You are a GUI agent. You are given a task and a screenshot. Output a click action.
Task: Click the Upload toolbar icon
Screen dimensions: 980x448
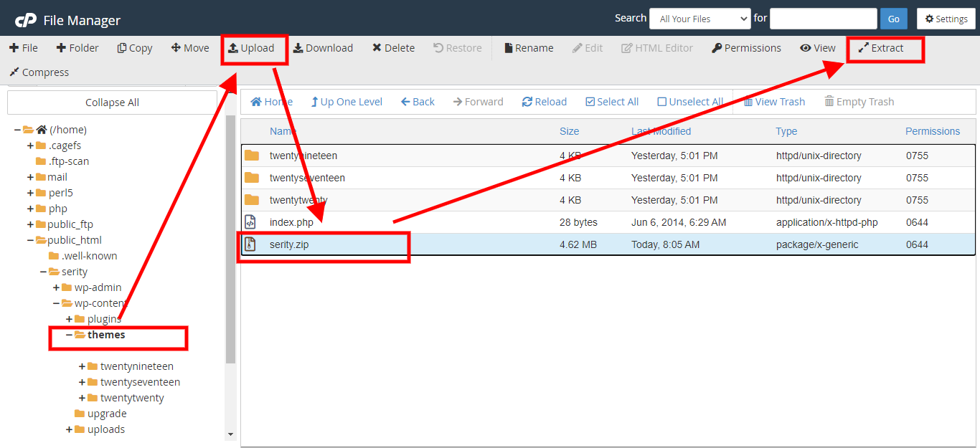tap(233, 48)
